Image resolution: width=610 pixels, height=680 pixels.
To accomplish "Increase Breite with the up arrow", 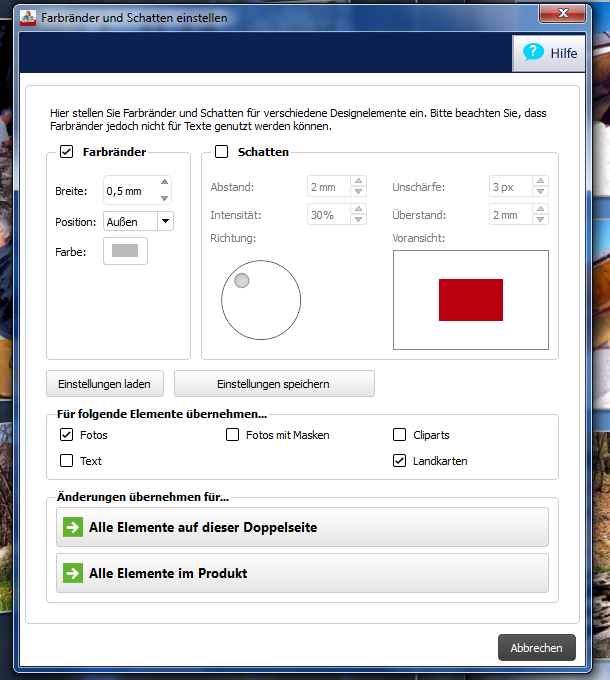I will click(164, 184).
